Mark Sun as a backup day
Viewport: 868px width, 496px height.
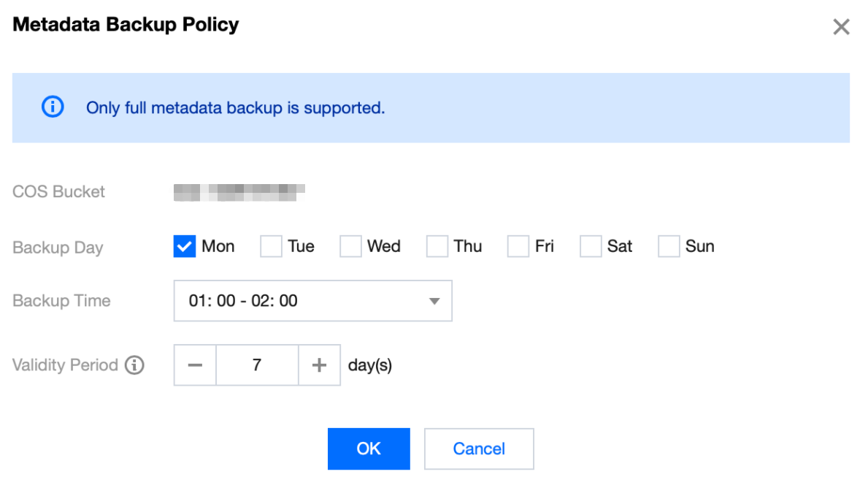point(669,247)
